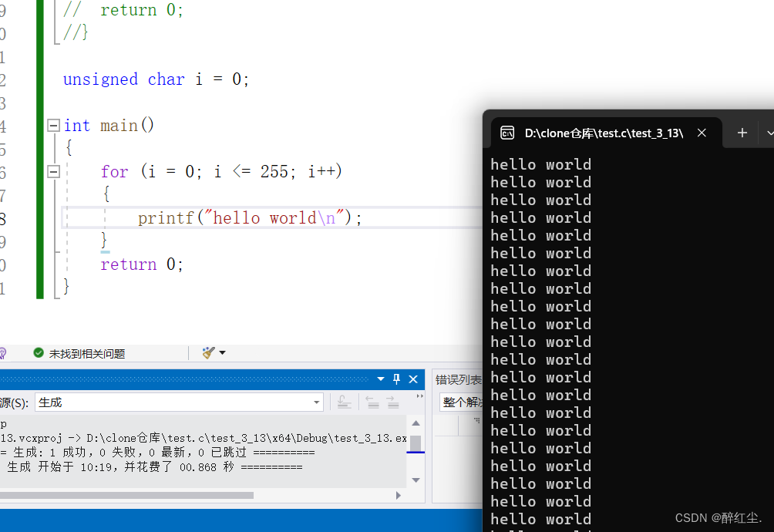
Task: Open the '未找到相关问题' issues status
Action: point(87,354)
